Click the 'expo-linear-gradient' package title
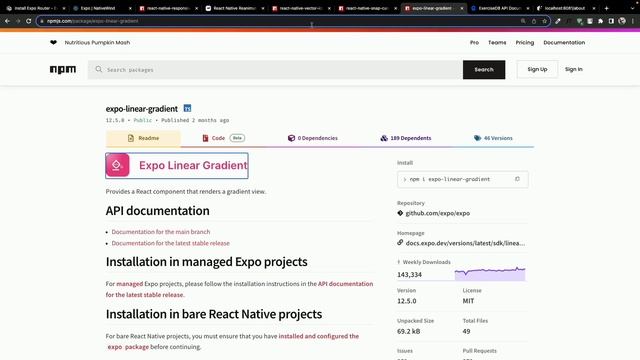Viewport: 640px width, 360px height. pos(142,109)
